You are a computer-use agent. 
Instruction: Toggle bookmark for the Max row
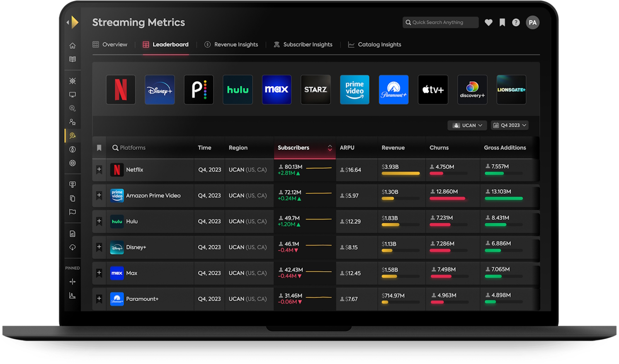(x=99, y=273)
